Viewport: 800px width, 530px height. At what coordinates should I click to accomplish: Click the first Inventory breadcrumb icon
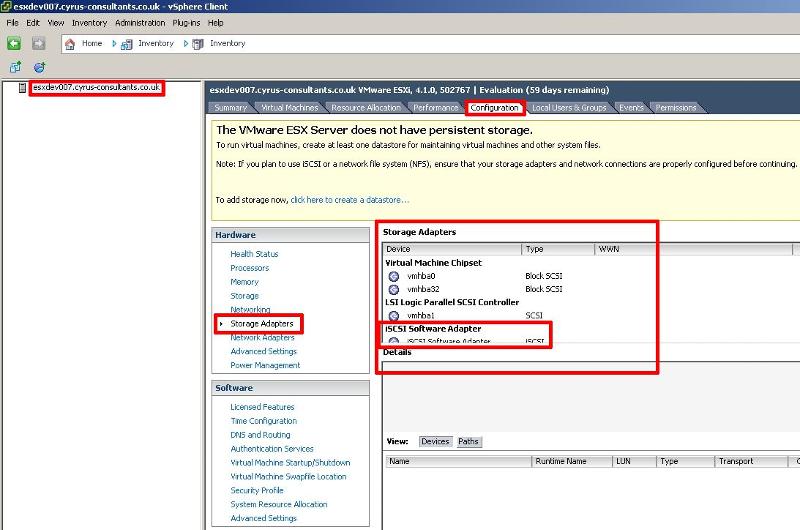(127, 44)
